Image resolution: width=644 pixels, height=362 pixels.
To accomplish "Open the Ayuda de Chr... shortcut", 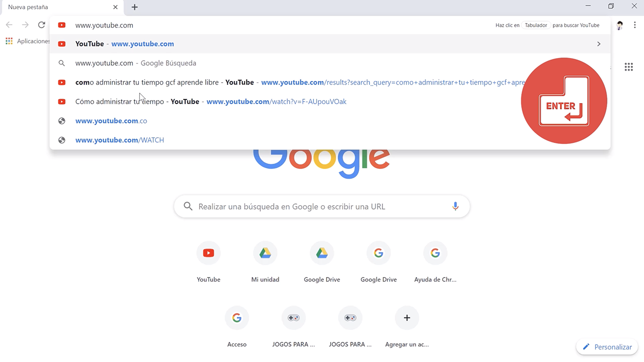I will [435, 261].
